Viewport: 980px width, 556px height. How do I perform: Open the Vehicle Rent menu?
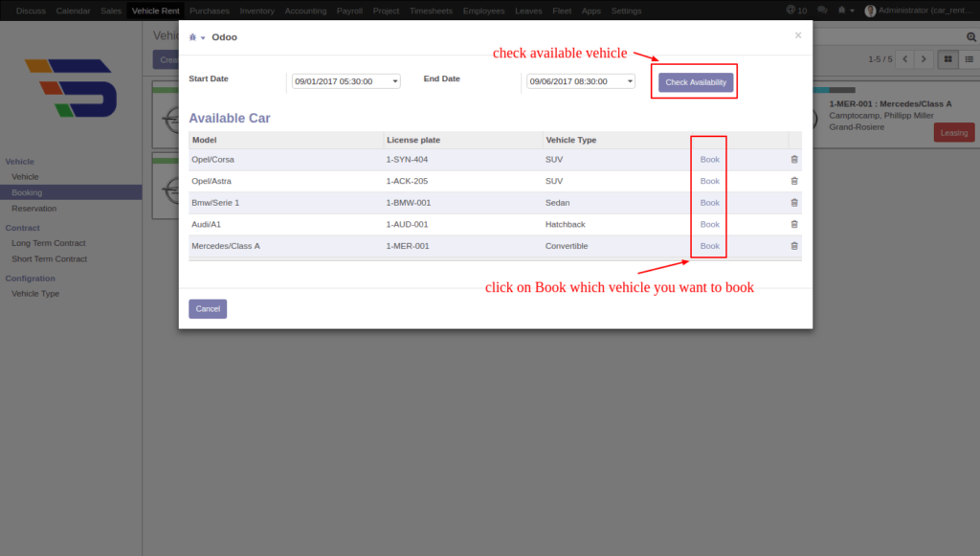[155, 11]
